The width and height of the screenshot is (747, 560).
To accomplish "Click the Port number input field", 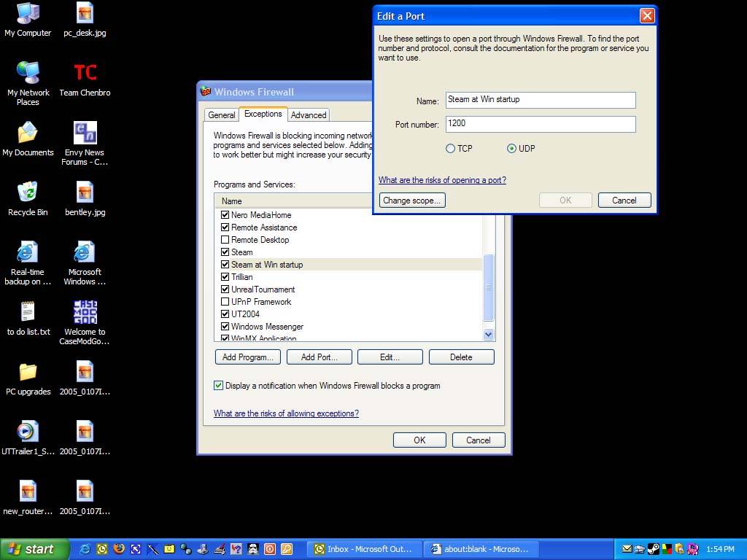I will 541,124.
